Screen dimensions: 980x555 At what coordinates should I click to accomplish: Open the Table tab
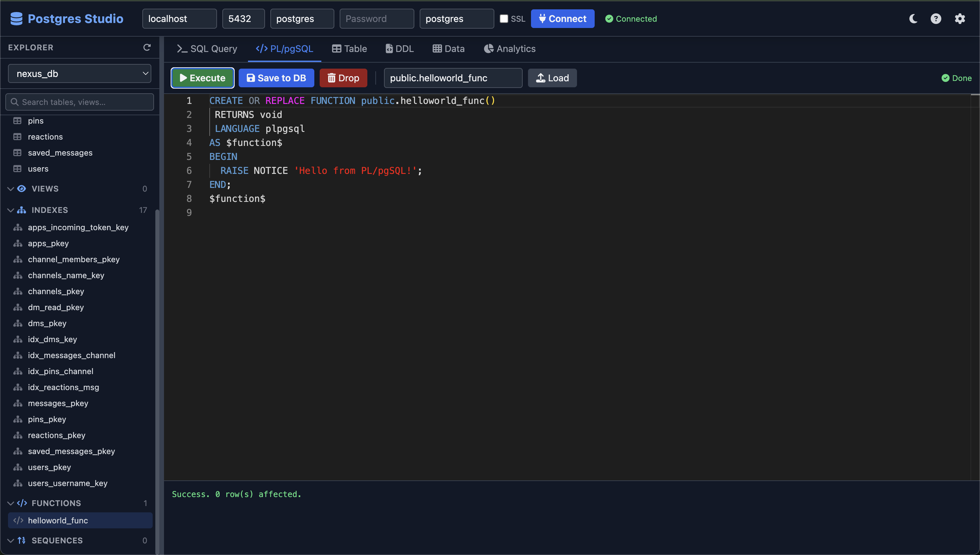(349, 49)
